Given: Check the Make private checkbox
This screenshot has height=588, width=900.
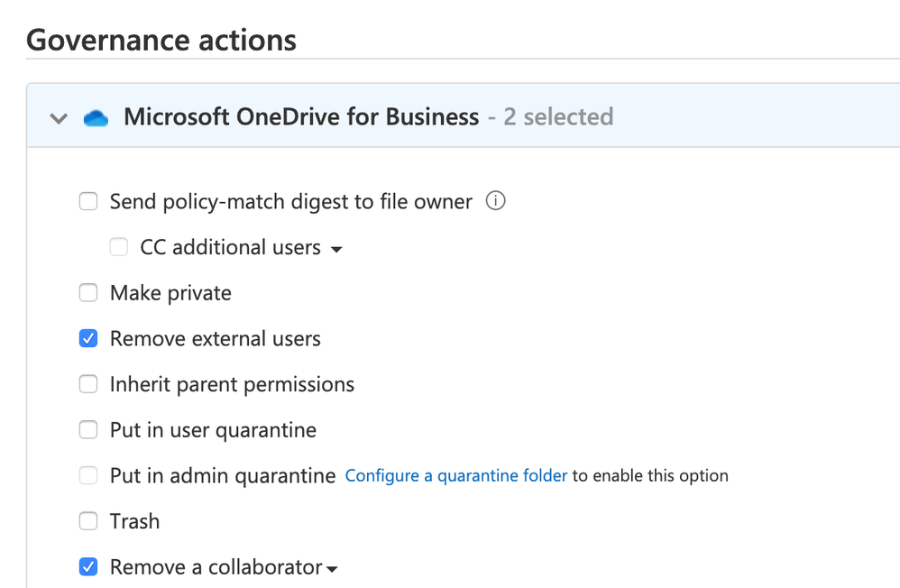Looking at the screenshot, I should coord(88,293).
